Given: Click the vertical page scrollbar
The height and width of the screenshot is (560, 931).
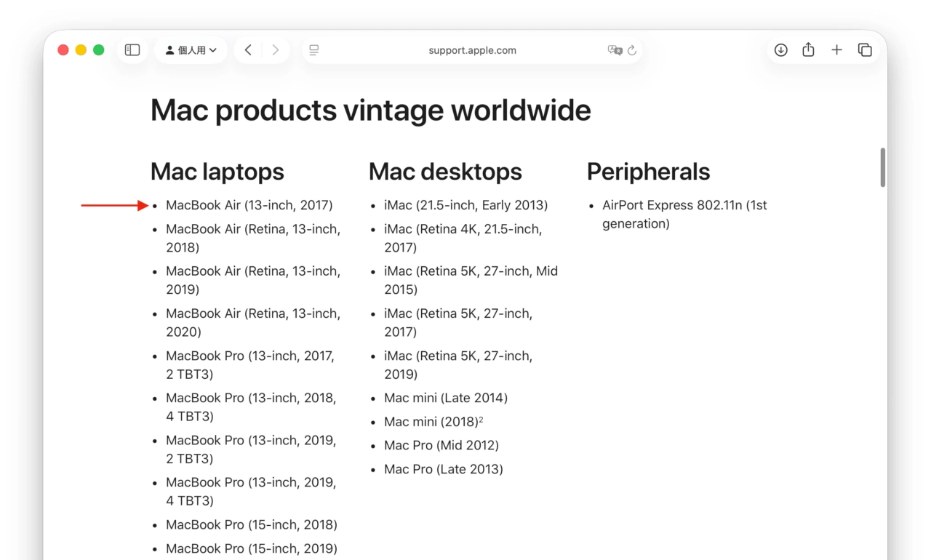Looking at the screenshot, I should tap(883, 167).
